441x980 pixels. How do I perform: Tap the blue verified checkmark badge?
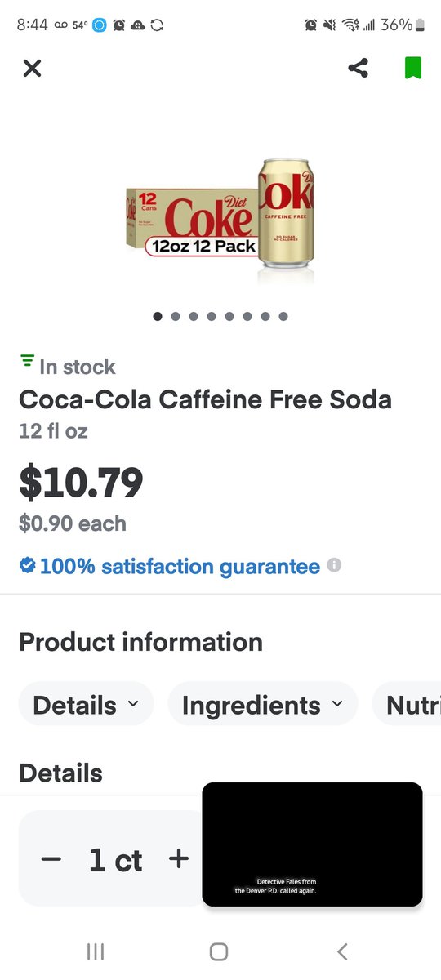tap(27, 565)
